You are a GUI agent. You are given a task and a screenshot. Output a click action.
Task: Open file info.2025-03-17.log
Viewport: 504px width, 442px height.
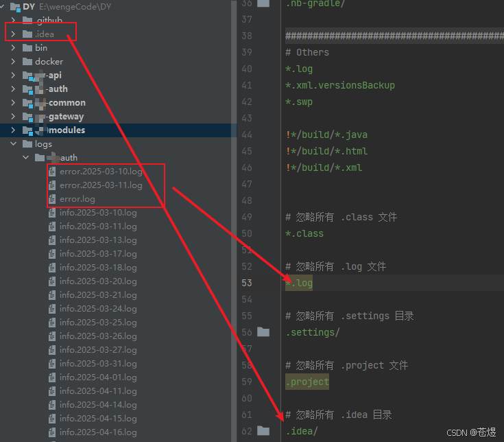pos(98,254)
